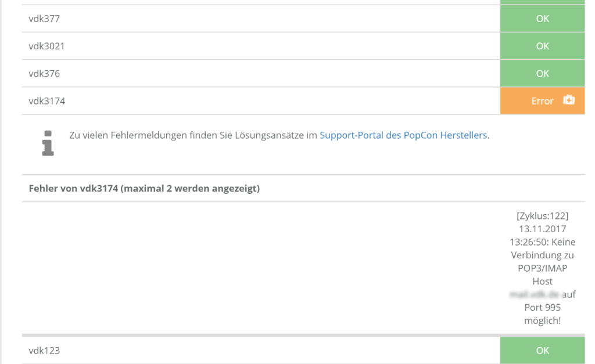This screenshot has width=595, height=364.
Task: Click the partially visible green status at top
Action: pos(542,2)
